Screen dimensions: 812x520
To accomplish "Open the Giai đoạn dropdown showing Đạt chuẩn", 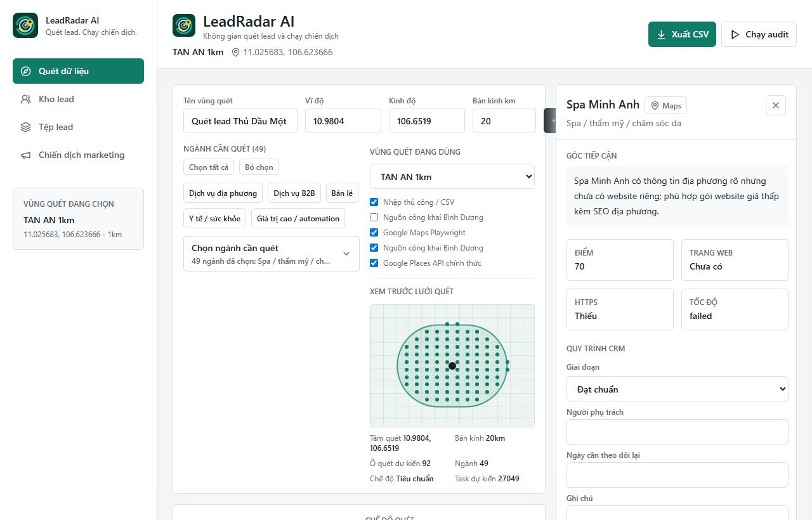I will pos(678,389).
